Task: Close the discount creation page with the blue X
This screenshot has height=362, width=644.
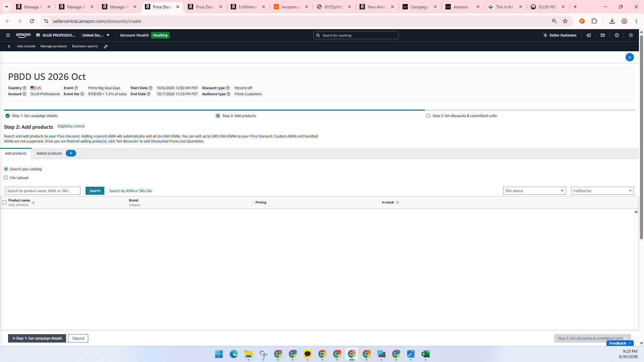Action: click(630, 57)
